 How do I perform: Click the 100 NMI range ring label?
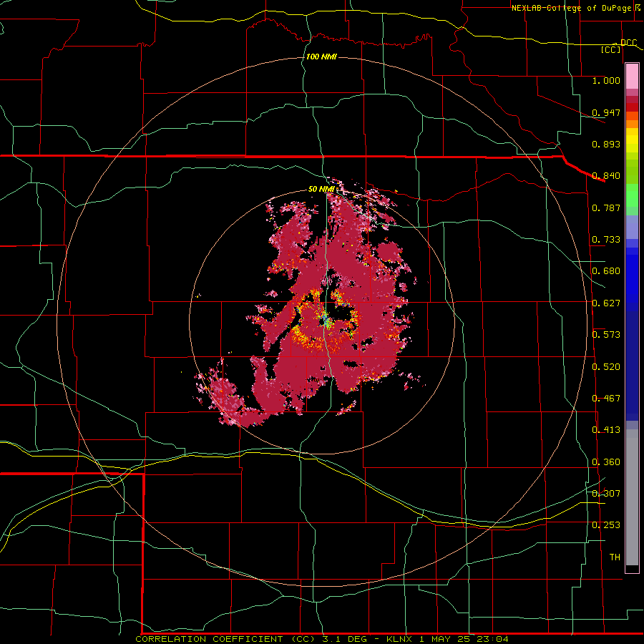click(321, 57)
